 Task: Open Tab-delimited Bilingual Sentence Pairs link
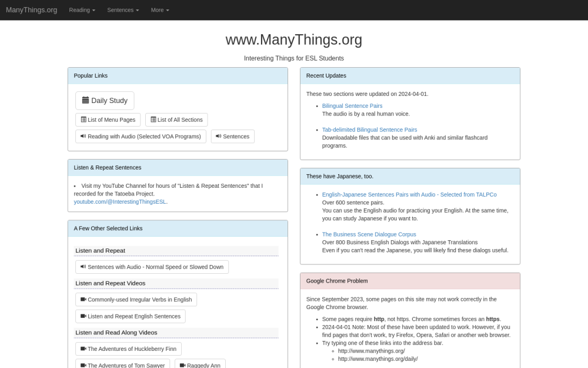369,130
